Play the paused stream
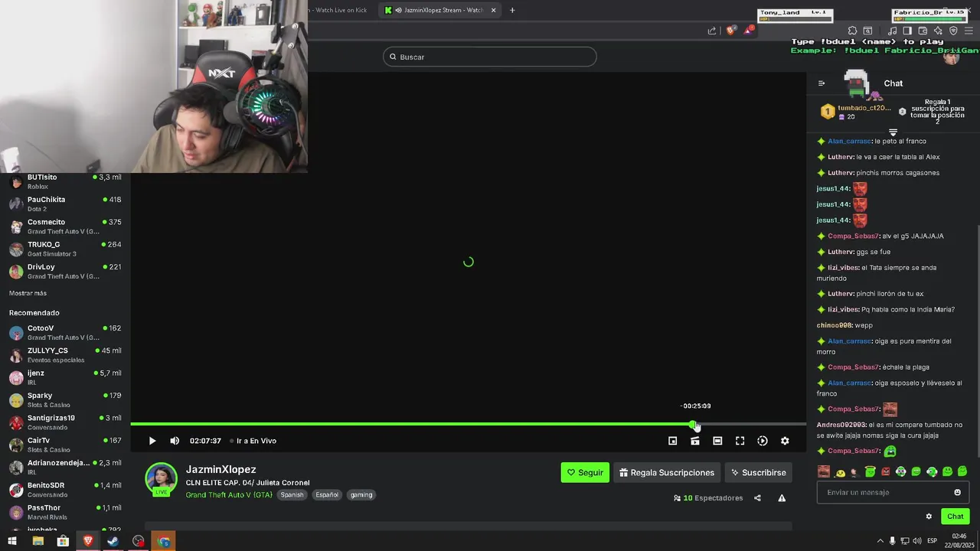Image resolution: width=980 pixels, height=551 pixels. [x=152, y=441]
